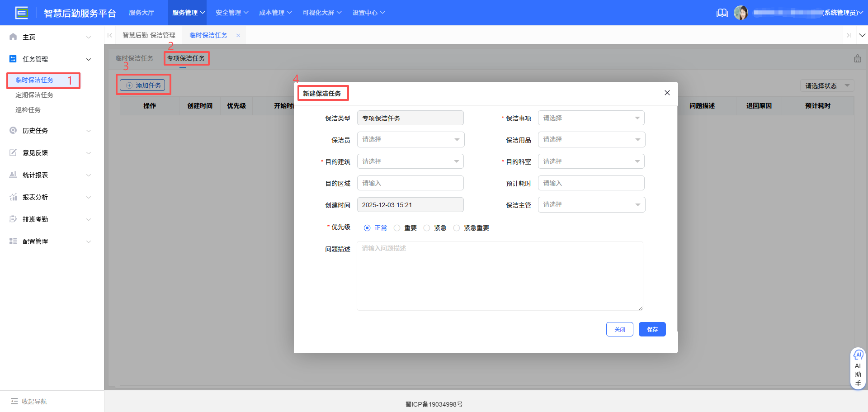
Task: Select the 紧急 priority radio button
Action: pos(427,228)
